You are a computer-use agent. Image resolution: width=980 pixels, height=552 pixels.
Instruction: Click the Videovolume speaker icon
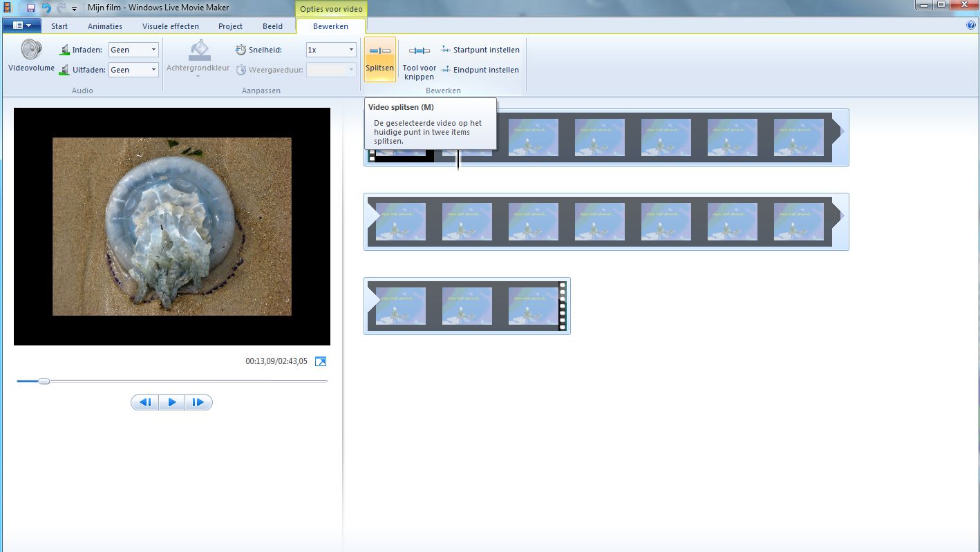click(x=31, y=50)
